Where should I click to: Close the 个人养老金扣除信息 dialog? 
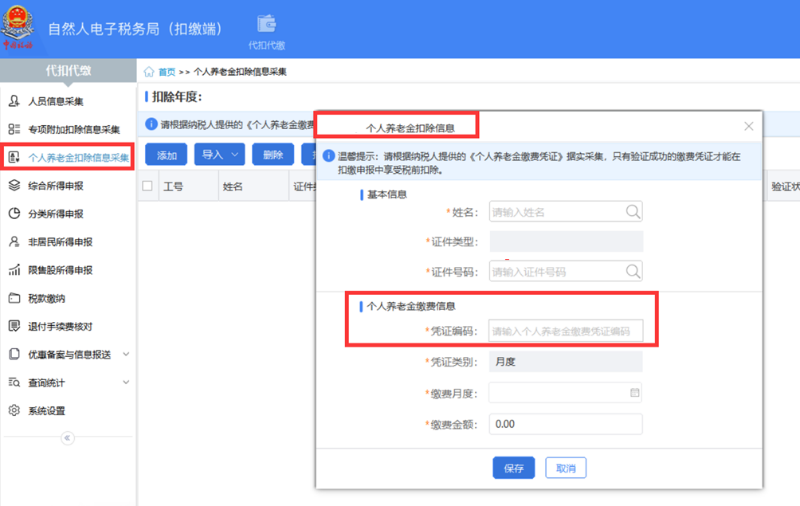tap(748, 127)
